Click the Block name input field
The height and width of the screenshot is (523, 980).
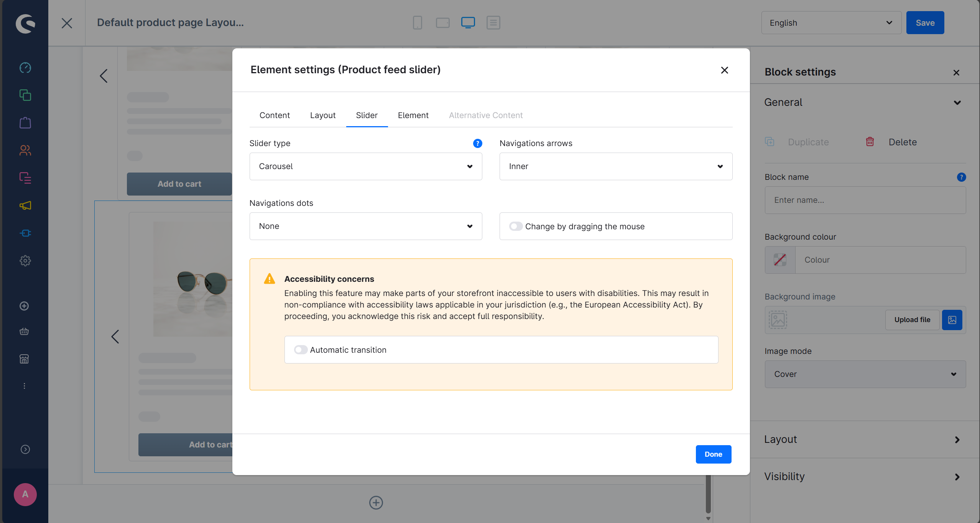tap(865, 200)
